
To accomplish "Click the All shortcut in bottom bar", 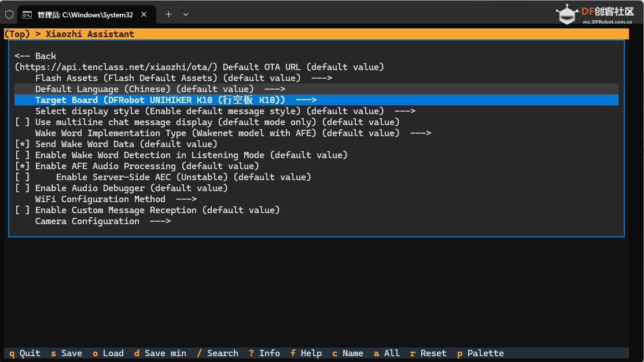I will (x=387, y=353).
